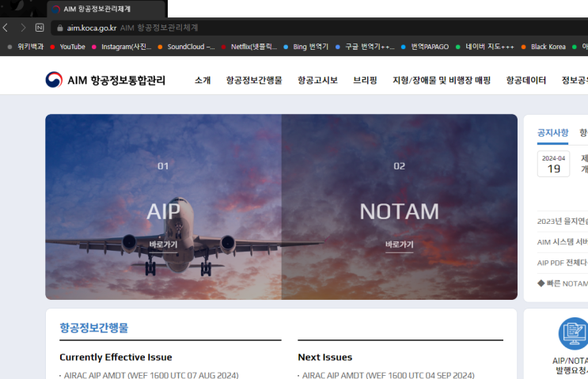Open the AIM 시스템 서버 notice
588x379 pixels.
tap(563, 242)
